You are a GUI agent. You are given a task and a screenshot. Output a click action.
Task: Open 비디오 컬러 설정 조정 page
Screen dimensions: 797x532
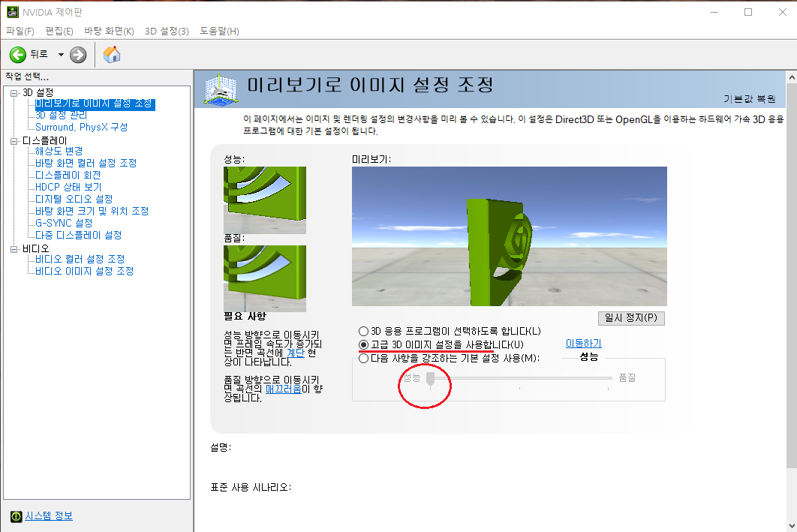coord(80,259)
